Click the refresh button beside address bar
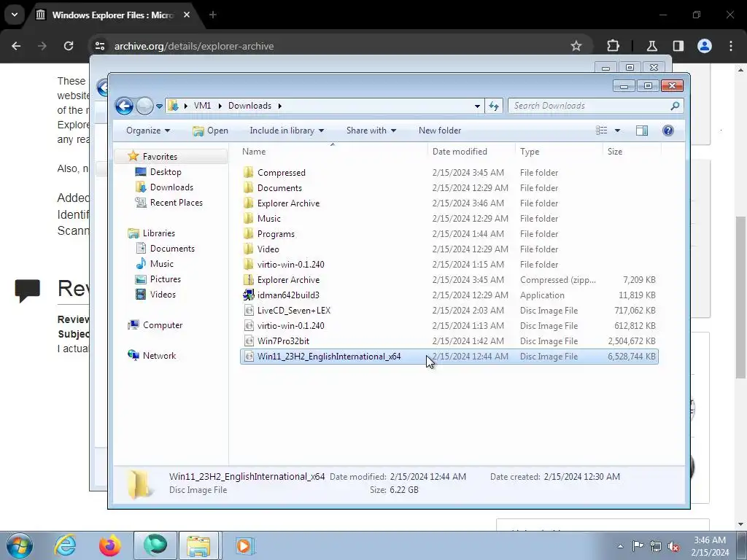This screenshot has width=747, height=560. pyautogui.click(x=494, y=106)
